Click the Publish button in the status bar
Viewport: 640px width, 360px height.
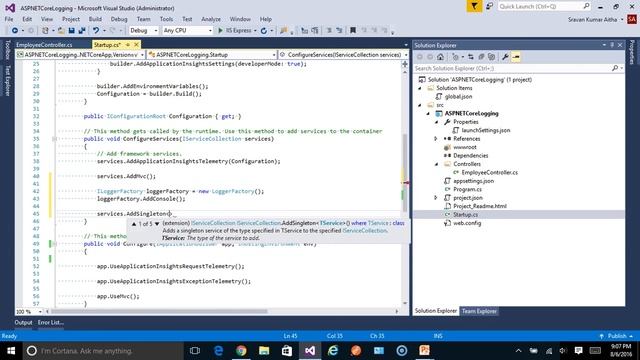tap(616, 336)
